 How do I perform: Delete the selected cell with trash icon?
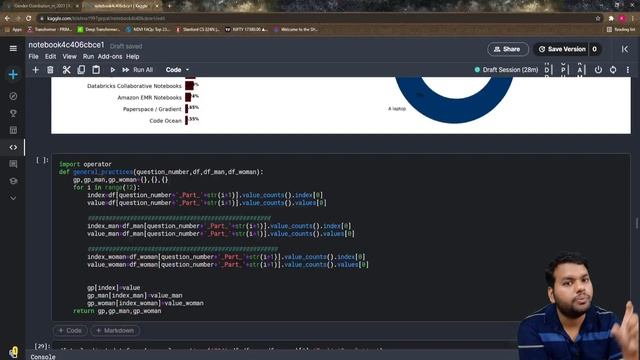(50, 70)
